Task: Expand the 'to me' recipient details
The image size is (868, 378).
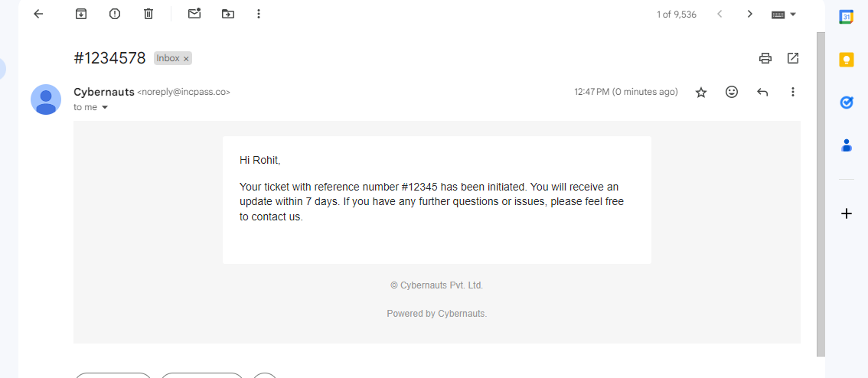Action: [105, 108]
